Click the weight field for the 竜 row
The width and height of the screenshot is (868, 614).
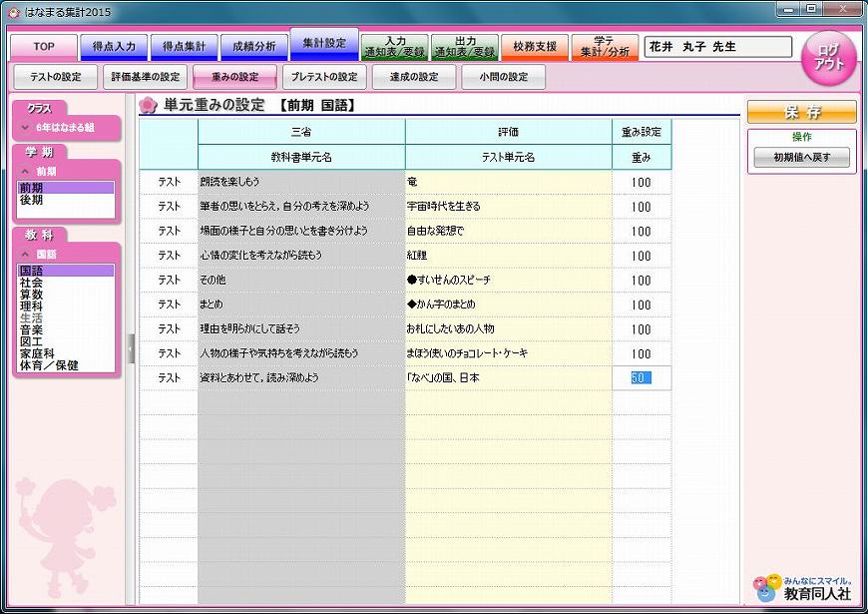coord(642,183)
